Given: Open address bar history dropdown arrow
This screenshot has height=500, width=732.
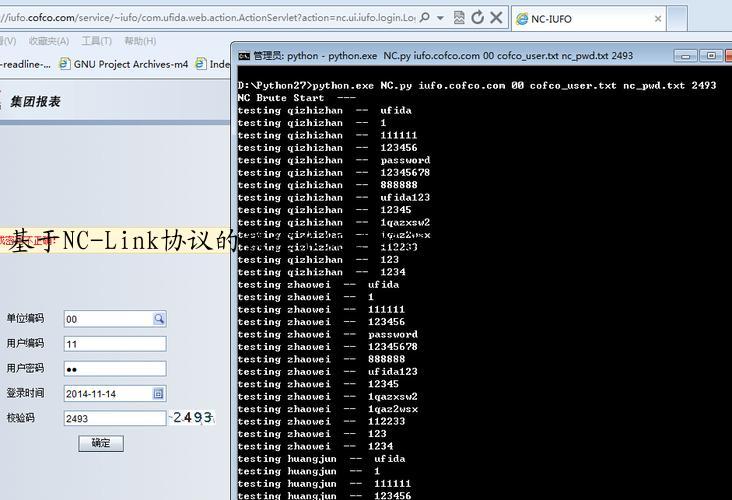Looking at the screenshot, I should point(440,18).
